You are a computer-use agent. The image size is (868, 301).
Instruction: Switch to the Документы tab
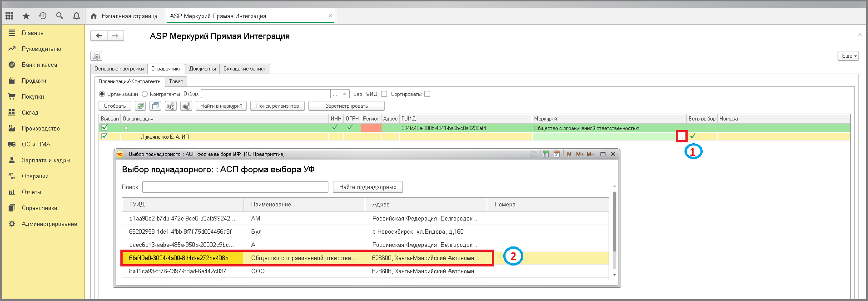coord(202,69)
